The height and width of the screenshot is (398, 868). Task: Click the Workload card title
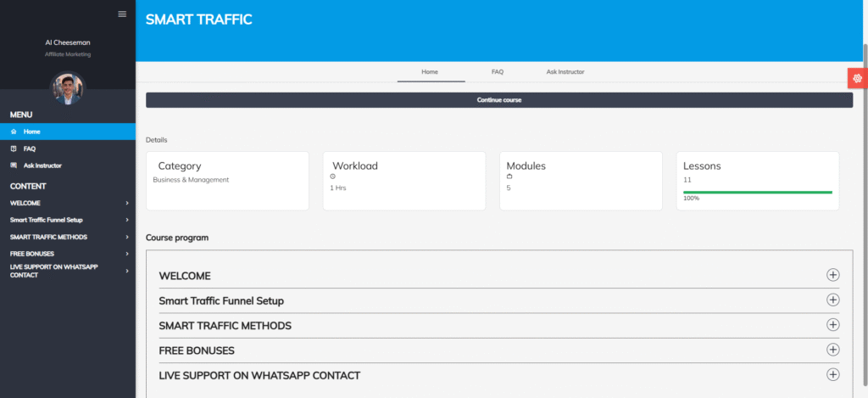pos(355,165)
